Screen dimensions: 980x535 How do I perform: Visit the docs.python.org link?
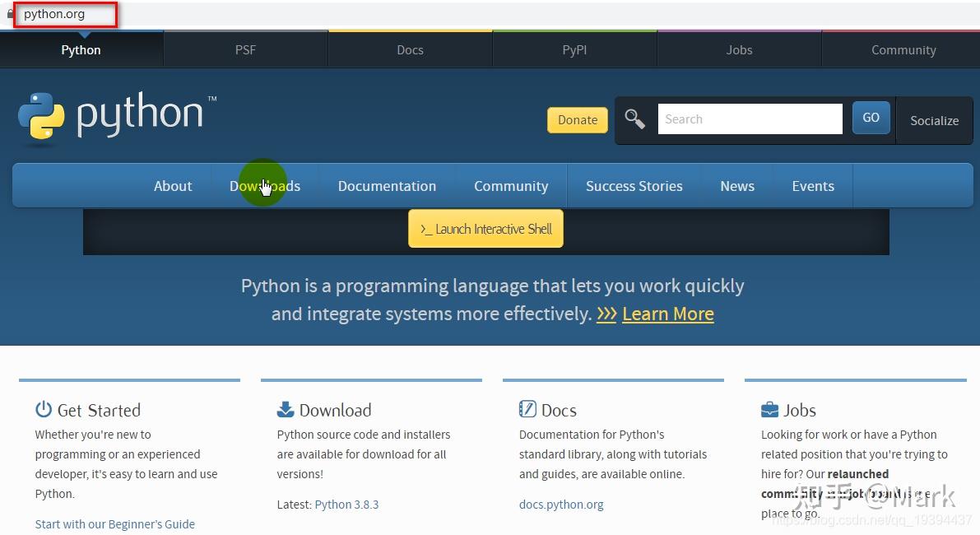(561, 504)
